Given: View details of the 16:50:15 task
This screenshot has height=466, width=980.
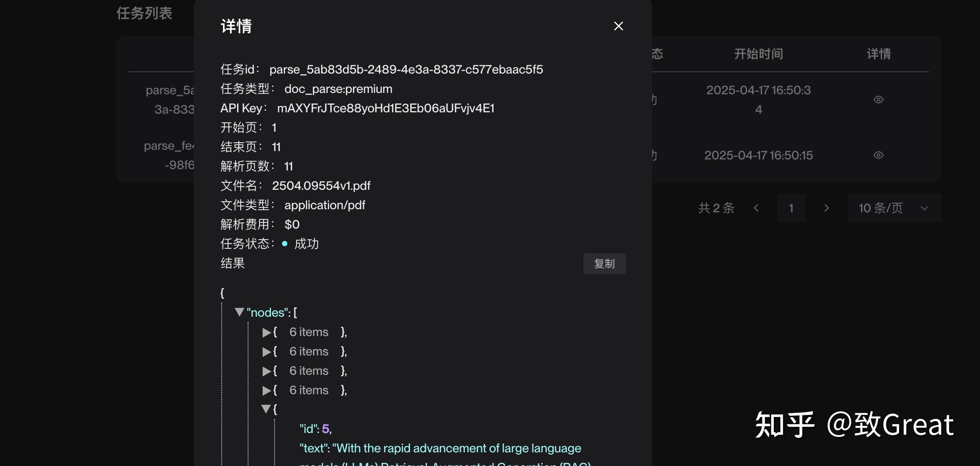Looking at the screenshot, I should click(878, 155).
